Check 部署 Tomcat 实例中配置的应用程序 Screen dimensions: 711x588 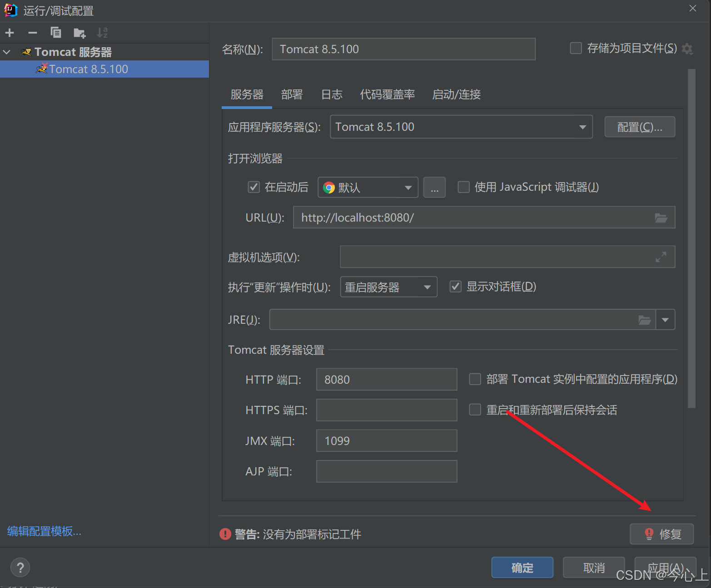(x=475, y=379)
